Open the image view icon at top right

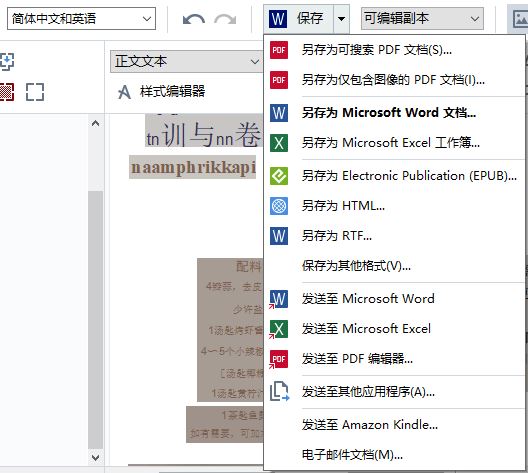click(520, 19)
